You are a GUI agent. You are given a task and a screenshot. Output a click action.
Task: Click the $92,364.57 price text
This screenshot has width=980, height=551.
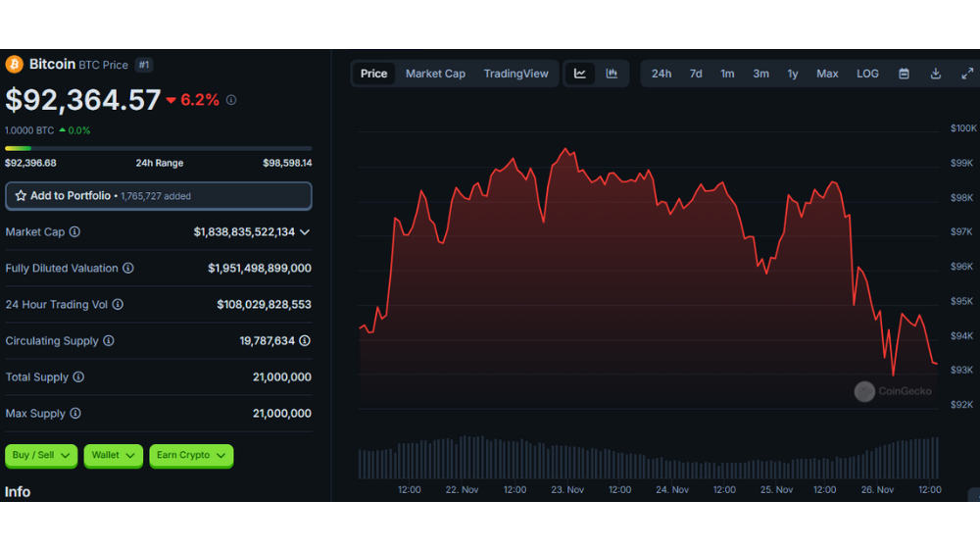tap(83, 100)
